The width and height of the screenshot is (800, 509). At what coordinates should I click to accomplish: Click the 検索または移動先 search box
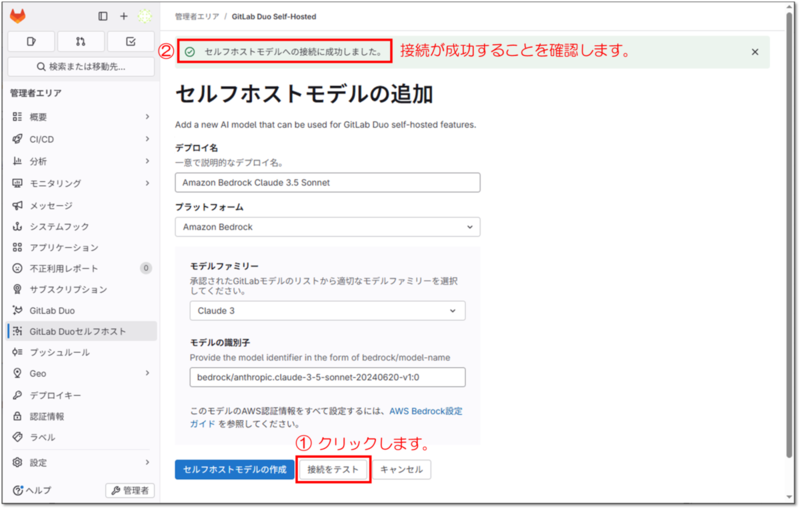click(81, 67)
